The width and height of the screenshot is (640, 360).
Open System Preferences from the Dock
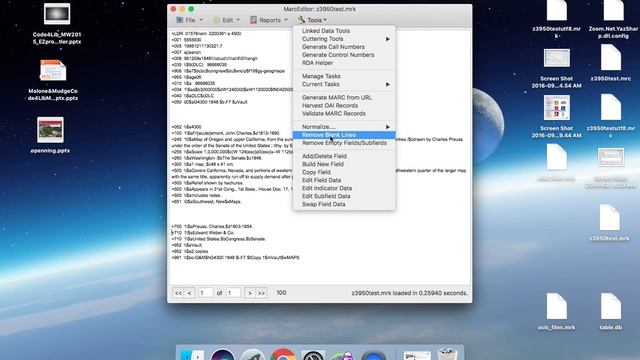313,355
